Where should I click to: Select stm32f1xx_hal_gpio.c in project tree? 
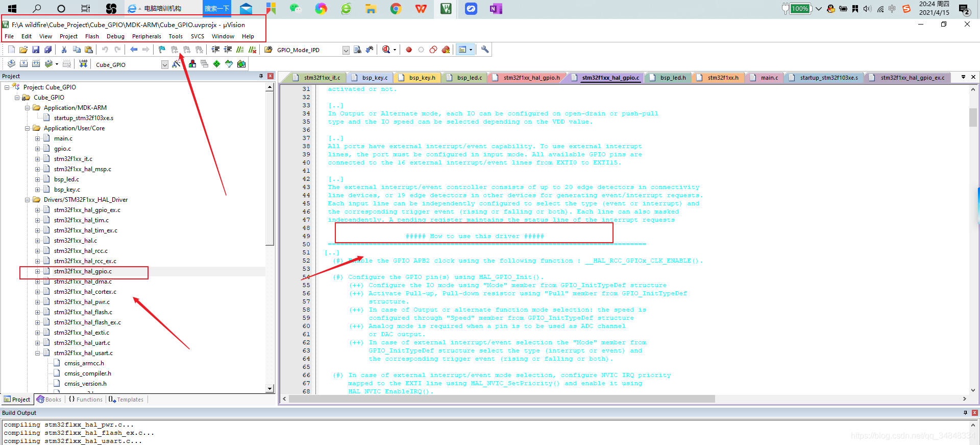point(83,271)
